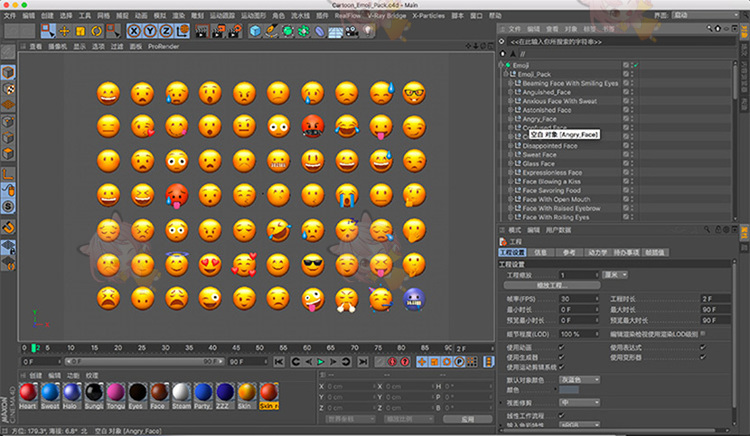Select the Heart material
750x436 pixels.
click(28, 396)
